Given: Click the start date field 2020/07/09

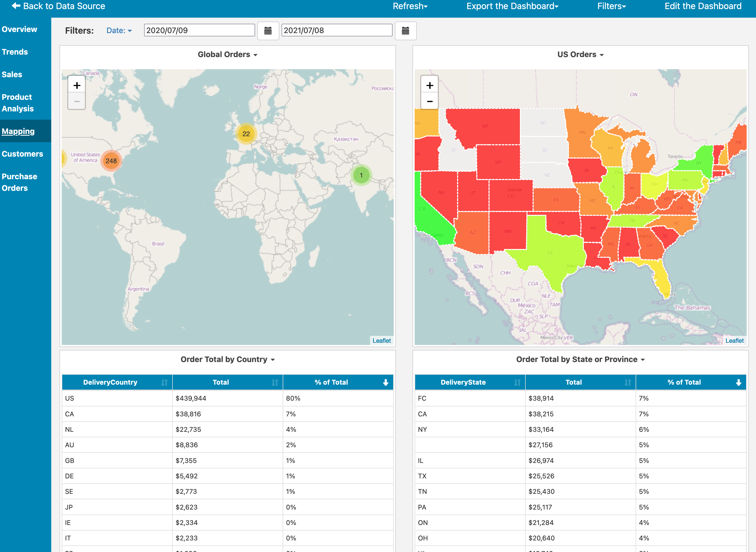Looking at the screenshot, I should (x=199, y=30).
